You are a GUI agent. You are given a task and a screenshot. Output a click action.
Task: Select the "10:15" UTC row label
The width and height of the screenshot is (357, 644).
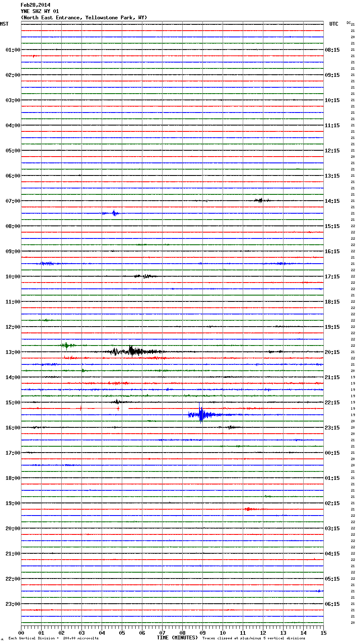(332, 100)
